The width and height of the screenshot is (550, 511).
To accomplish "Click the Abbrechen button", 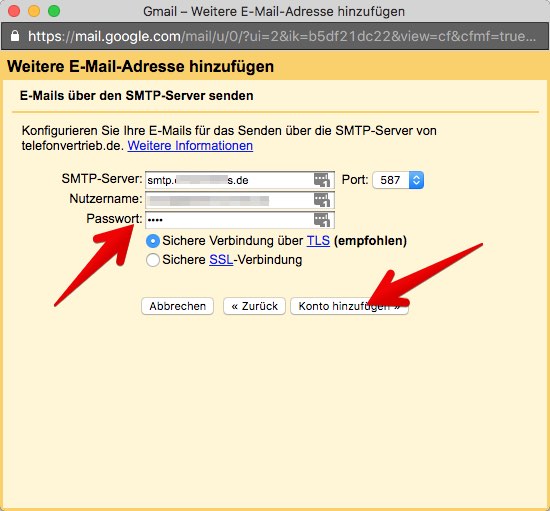I will click(177, 306).
